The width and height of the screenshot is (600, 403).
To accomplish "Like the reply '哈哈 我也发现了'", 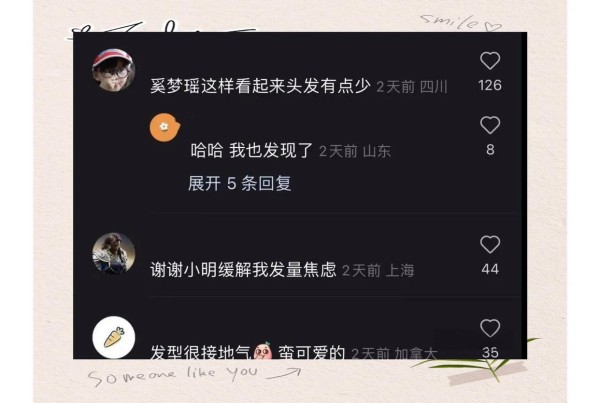I will tap(490, 125).
